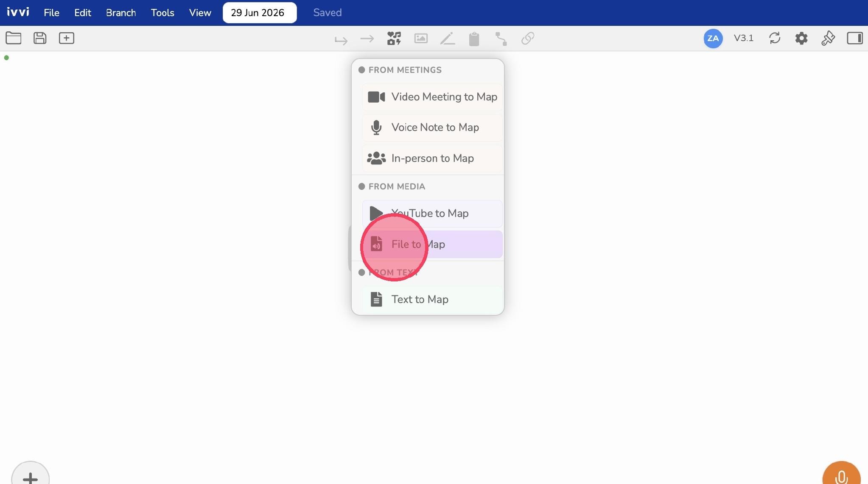Viewport: 868px width, 484px height.
Task: Open settings gear icon
Action: click(x=801, y=39)
